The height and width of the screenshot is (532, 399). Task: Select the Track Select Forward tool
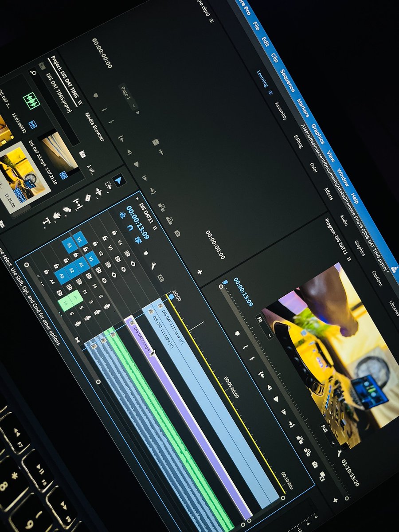(x=108, y=186)
